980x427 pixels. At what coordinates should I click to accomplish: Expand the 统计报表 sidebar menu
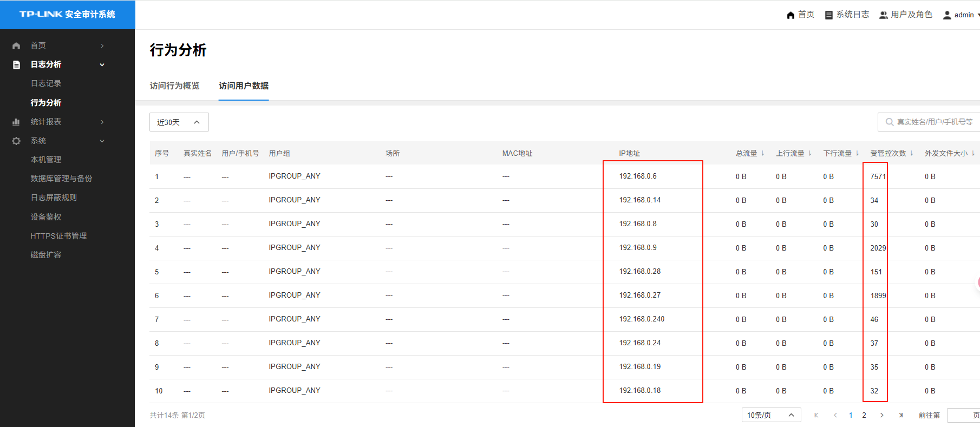102,122
